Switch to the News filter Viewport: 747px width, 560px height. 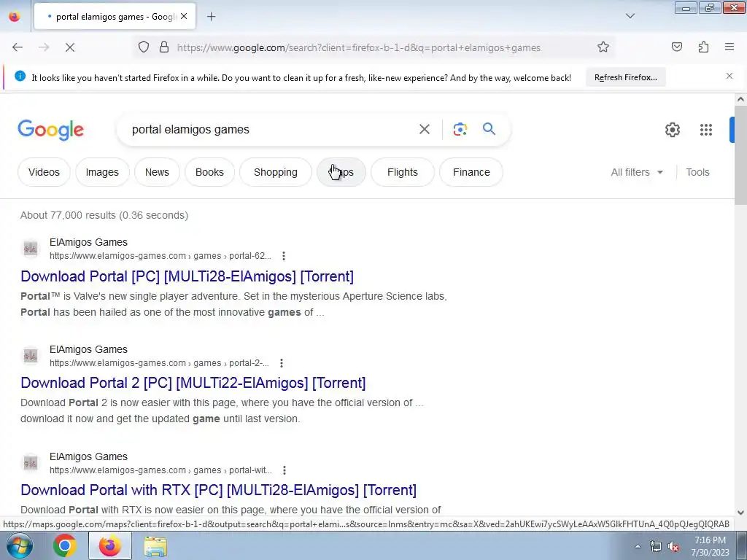[157, 172]
